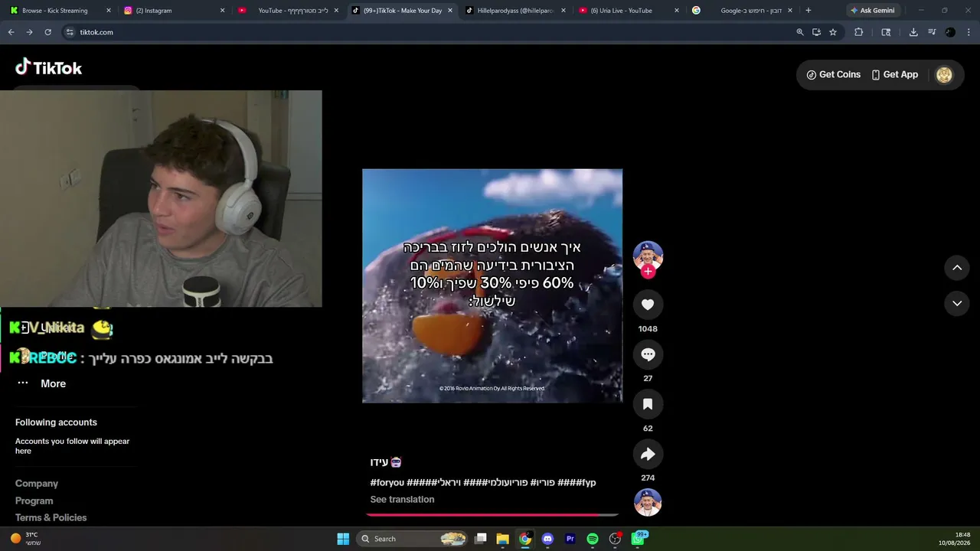This screenshot has height=551, width=980.
Task: Open Discord from the taskbar
Action: 547,539
